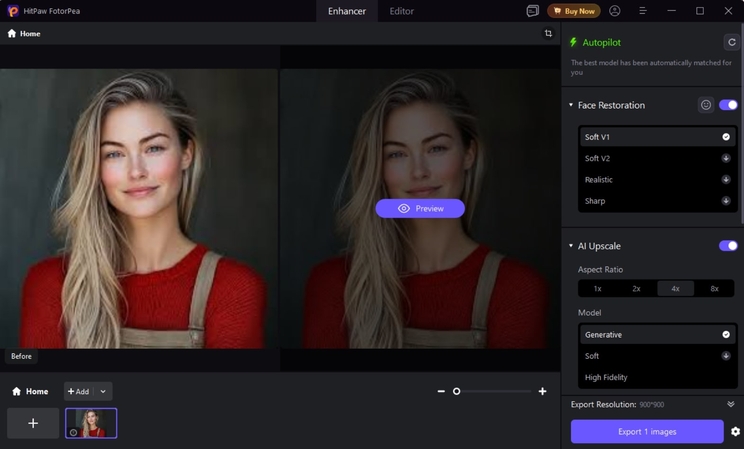The height and width of the screenshot is (449, 744).
Task: Toggle the Face Restoration switch
Action: click(x=728, y=105)
